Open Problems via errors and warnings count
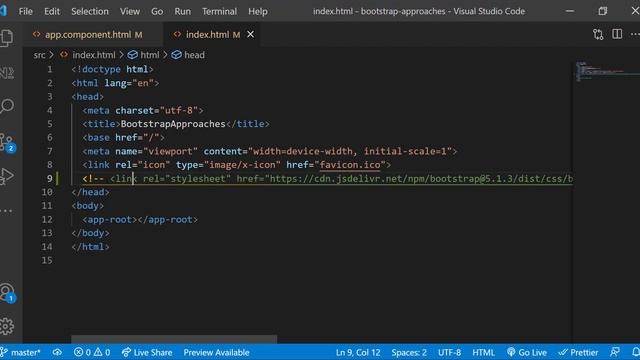 click(x=92, y=352)
